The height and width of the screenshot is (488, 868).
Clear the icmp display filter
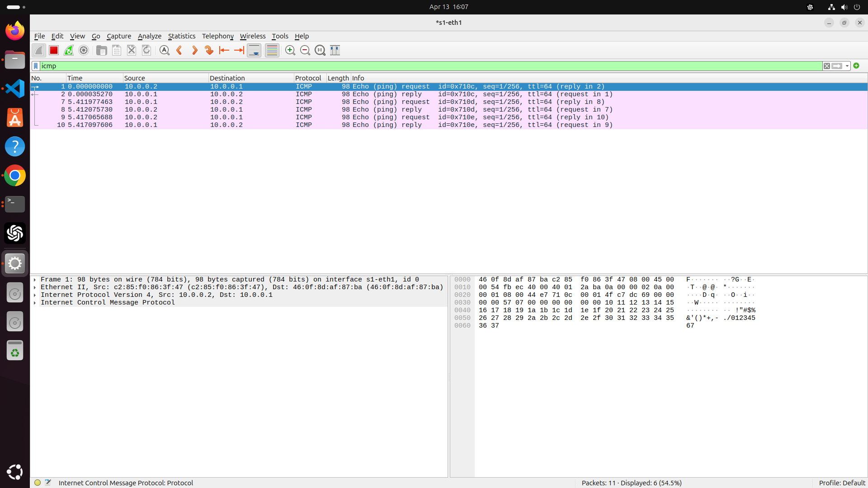(x=827, y=66)
